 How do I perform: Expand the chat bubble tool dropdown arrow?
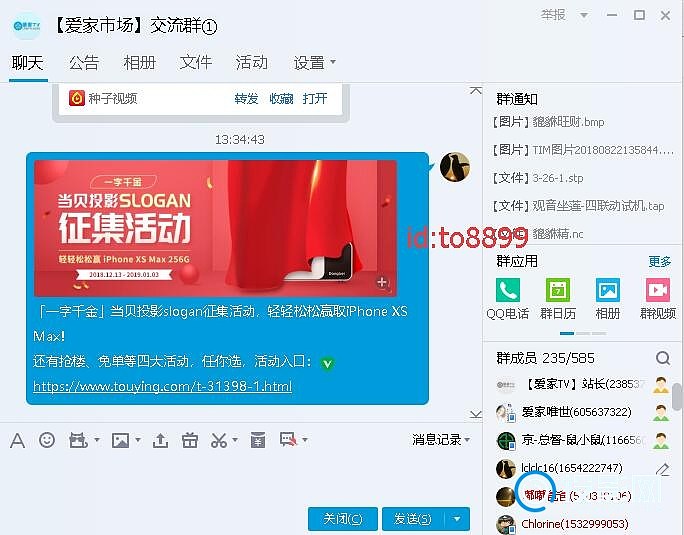tap(305, 440)
